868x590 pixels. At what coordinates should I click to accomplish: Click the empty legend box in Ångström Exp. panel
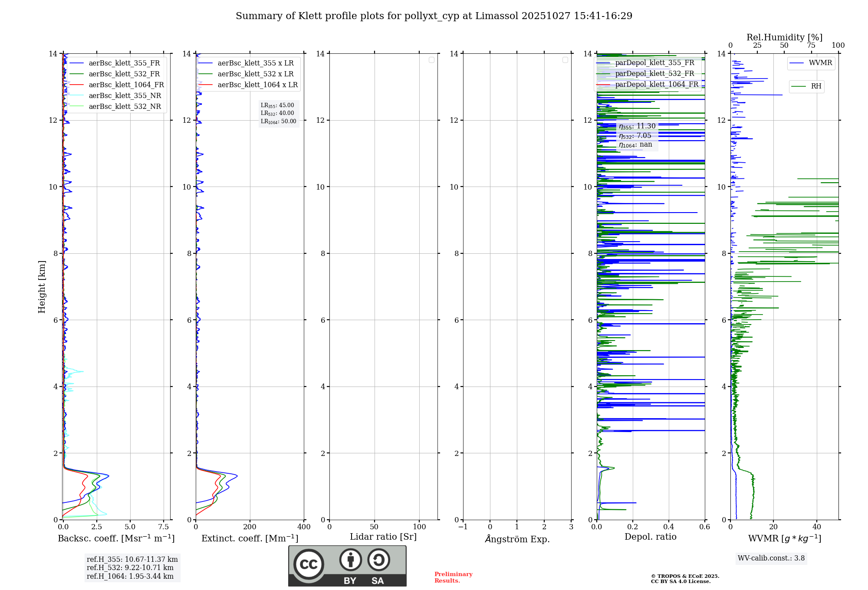click(565, 60)
